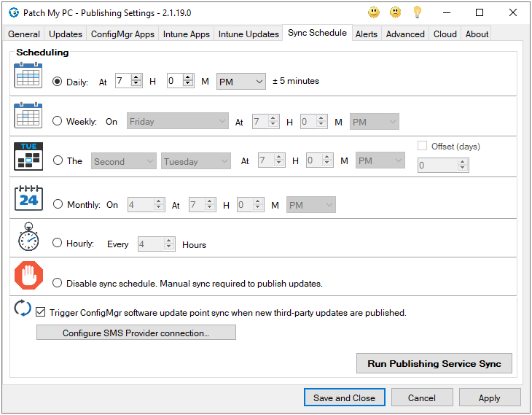
Task: Increase the Daily hour value by one
Action: pos(136,78)
